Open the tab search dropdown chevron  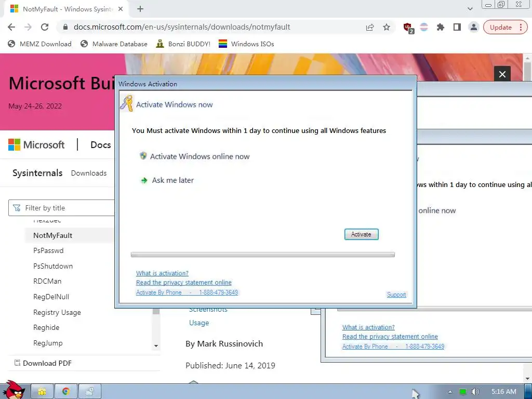pos(470,9)
